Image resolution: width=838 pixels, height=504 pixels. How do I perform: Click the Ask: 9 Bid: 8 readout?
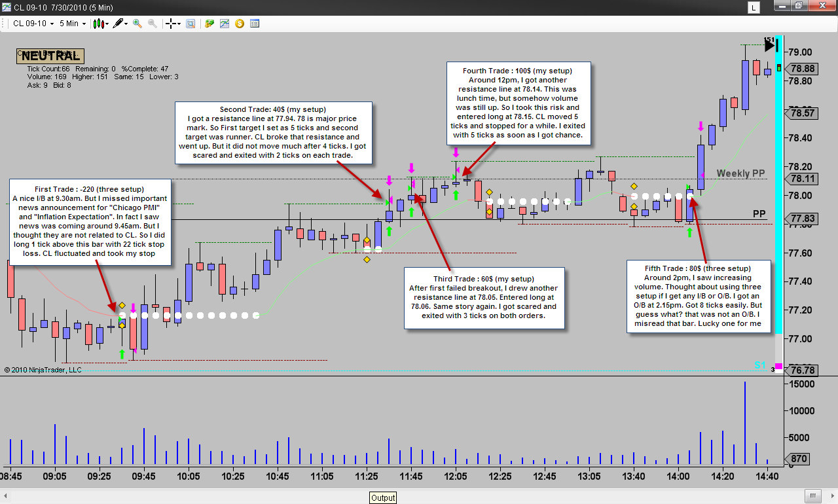point(49,84)
